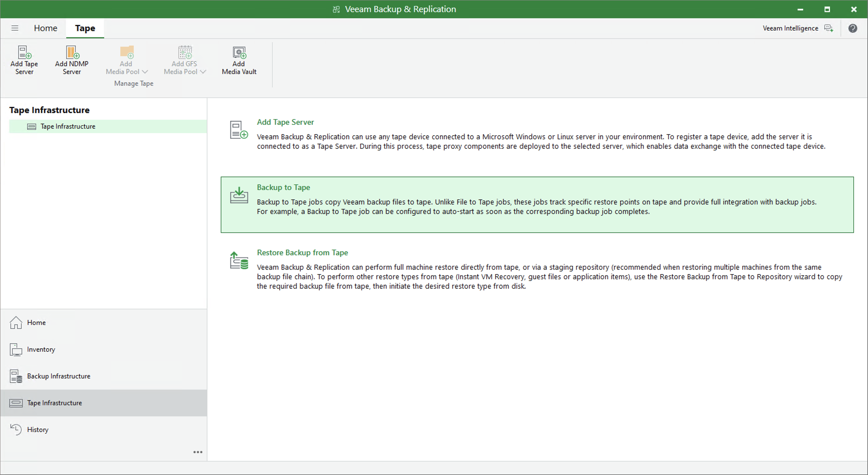The image size is (868, 475).
Task: Click the Restore Backup from Tape description
Action: (550, 277)
